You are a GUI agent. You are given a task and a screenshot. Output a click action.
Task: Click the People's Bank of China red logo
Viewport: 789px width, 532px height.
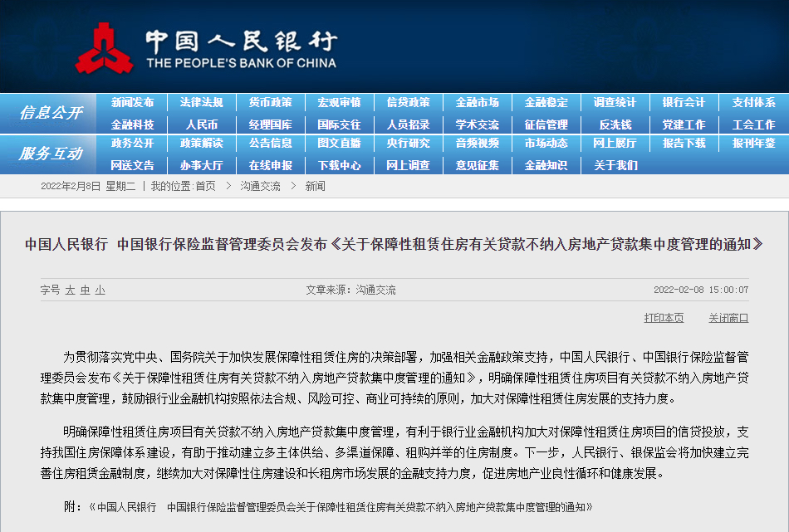pos(104,48)
